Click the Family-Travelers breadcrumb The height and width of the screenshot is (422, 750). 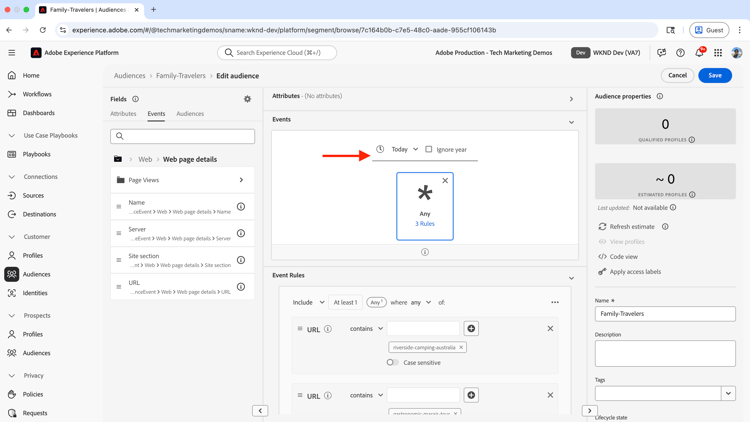tap(180, 76)
